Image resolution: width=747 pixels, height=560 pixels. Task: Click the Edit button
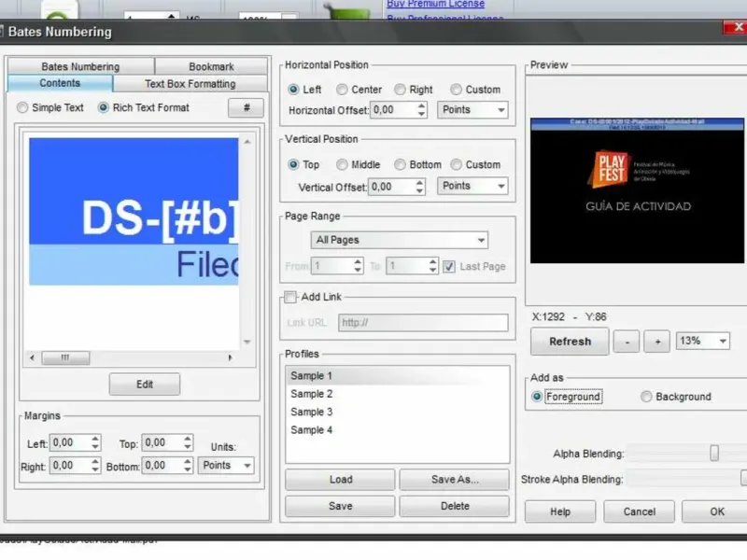pos(145,385)
